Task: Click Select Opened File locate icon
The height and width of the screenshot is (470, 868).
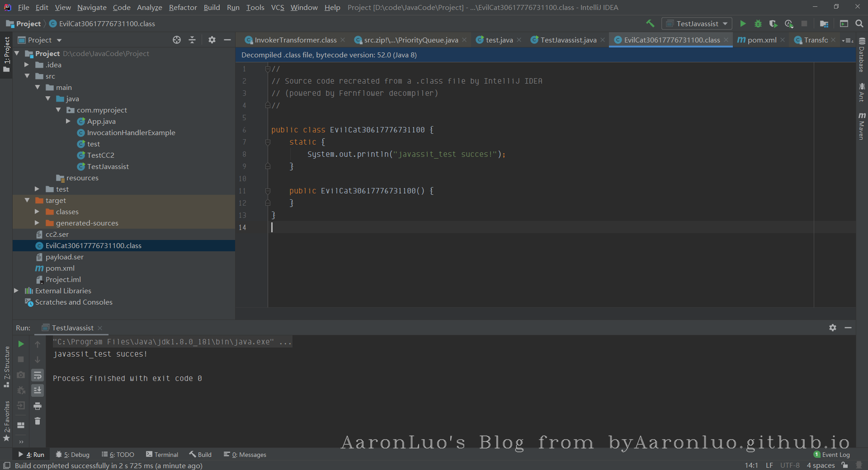Action: (x=177, y=40)
